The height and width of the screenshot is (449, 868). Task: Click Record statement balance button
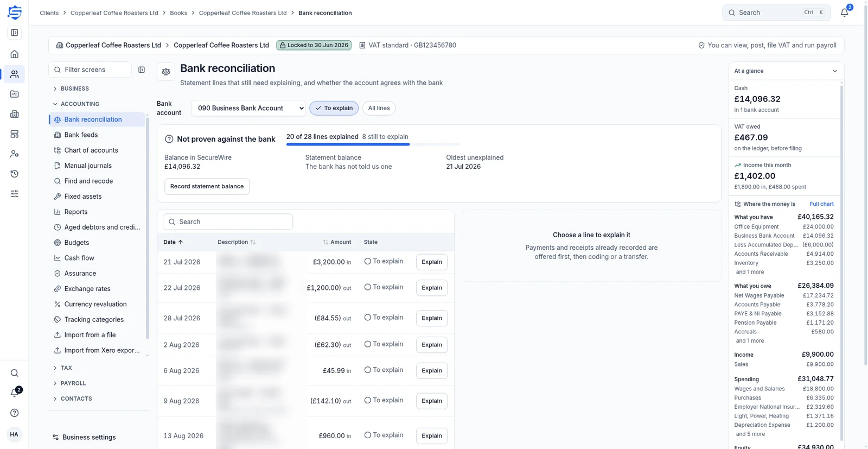pos(207,186)
